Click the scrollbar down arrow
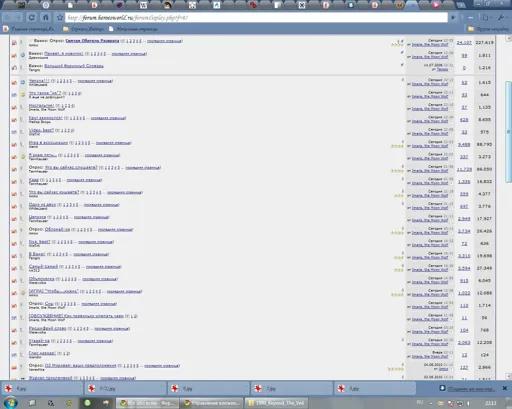Viewport: 512px width, 409px height. [x=508, y=376]
